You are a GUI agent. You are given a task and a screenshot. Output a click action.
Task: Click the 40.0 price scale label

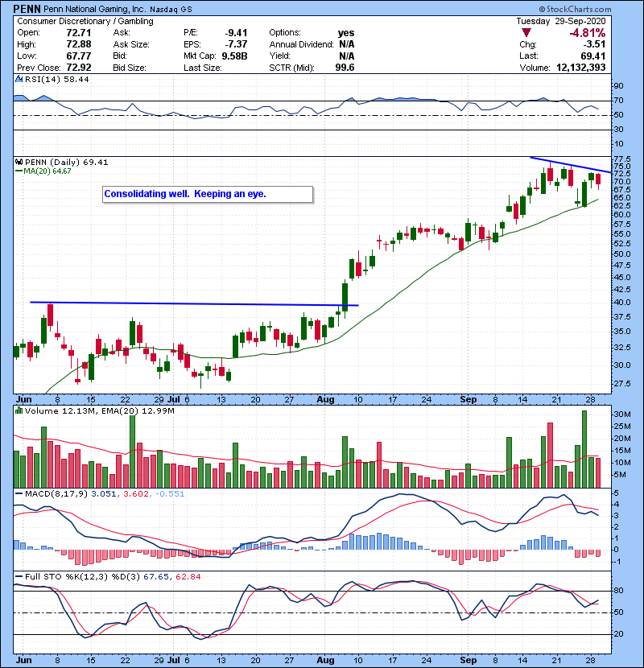point(622,303)
